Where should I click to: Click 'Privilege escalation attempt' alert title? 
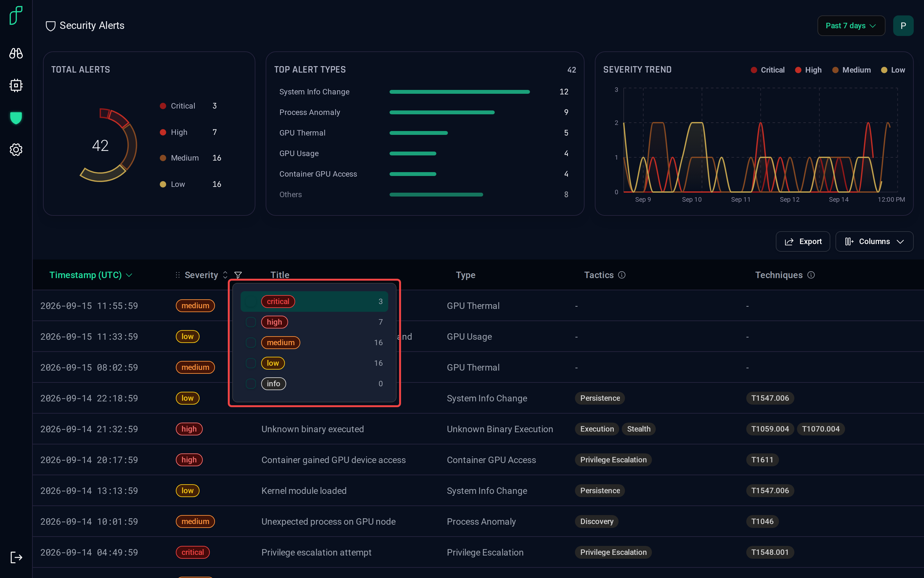click(x=316, y=552)
